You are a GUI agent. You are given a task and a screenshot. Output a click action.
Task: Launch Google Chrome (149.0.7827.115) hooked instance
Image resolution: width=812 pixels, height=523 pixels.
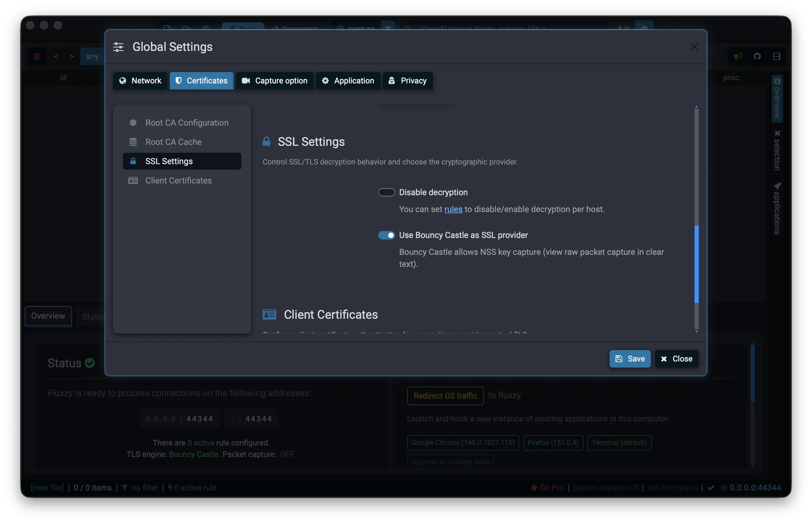pyautogui.click(x=463, y=443)
